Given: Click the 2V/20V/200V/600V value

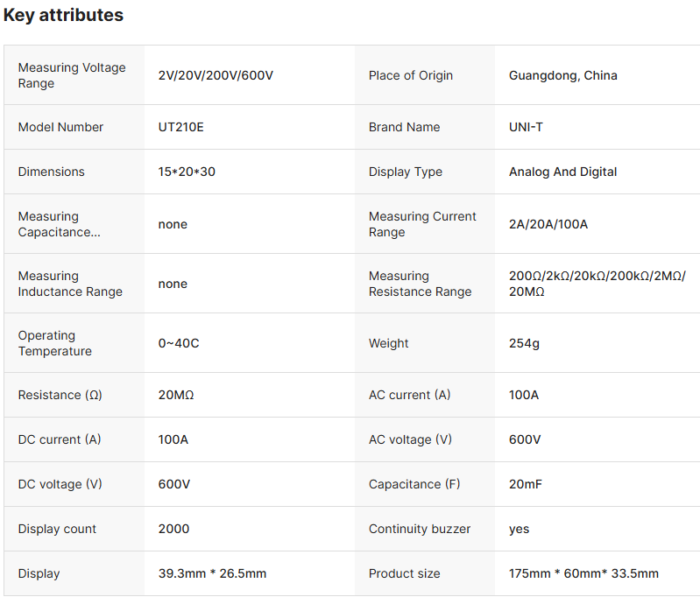Looking at the screenshot, I should (216, 75).
